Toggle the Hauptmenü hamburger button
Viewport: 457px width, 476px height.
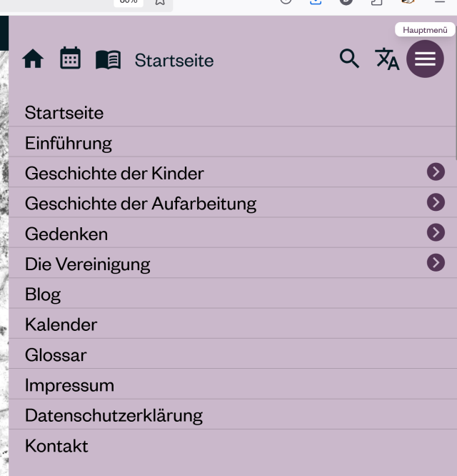[x=425, y=59]
